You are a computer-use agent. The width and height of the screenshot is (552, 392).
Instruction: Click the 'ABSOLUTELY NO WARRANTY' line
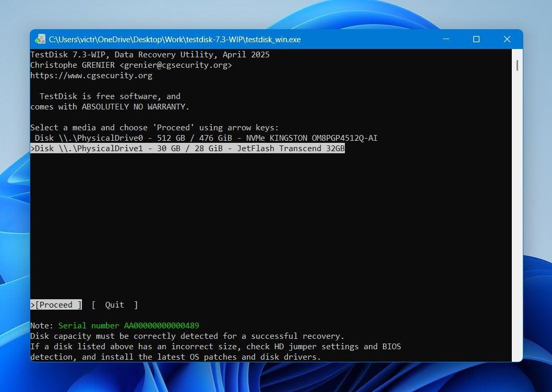click(110, 107)
